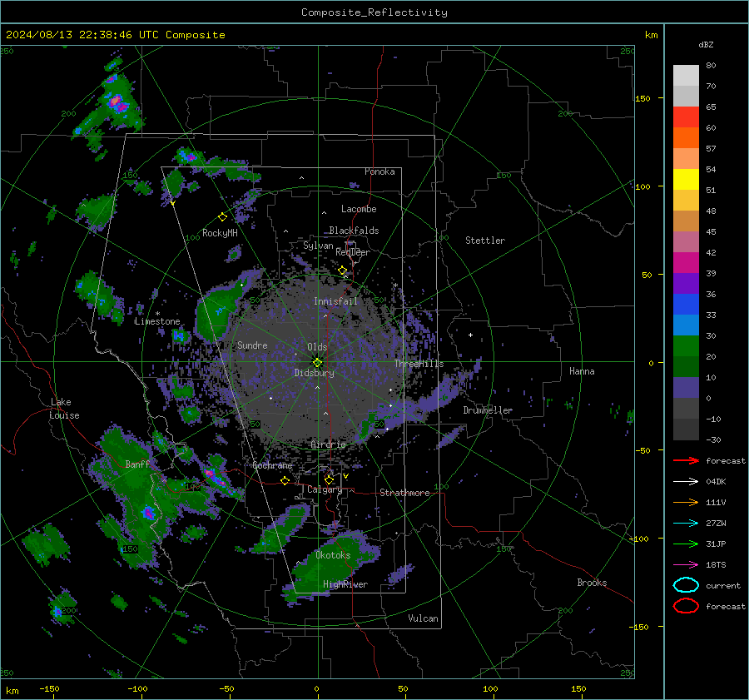The width and height of the screenshot is (749, 700).
Task: Click the cyan current oval symbol
Action: click(x=686, y=585)
